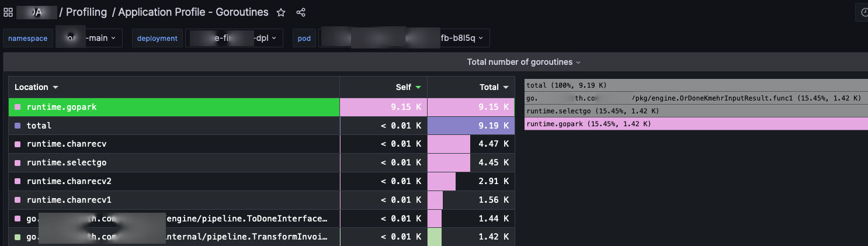This screenshot has height=246, width=868.
Task: Click the 4.47 K Total value cell
Action: point(471,144)
